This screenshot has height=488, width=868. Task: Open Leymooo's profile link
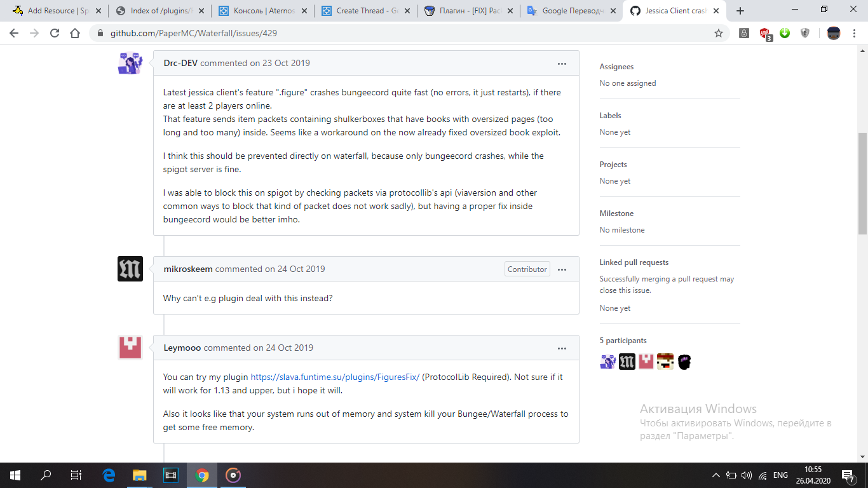pyautogui.click(x=182, y=348)
